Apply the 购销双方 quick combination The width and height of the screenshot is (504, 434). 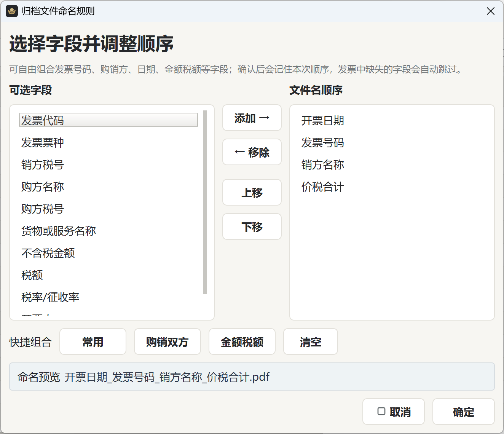point(167,342)
